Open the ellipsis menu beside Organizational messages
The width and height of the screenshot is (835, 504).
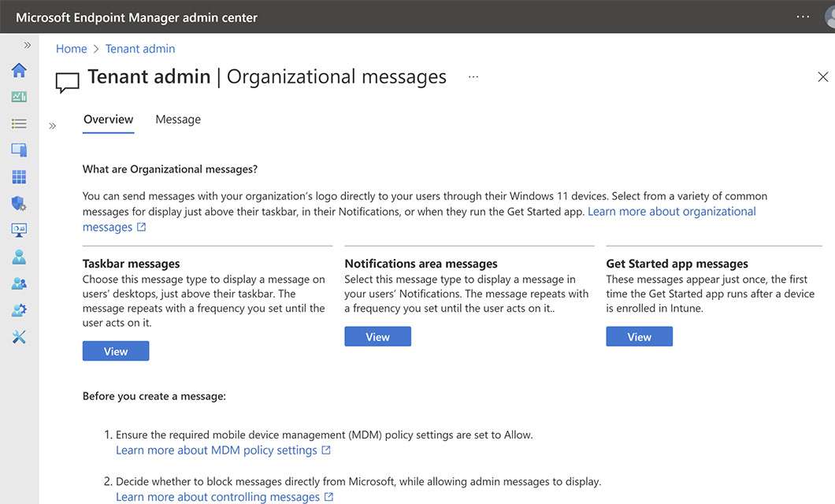473,77
